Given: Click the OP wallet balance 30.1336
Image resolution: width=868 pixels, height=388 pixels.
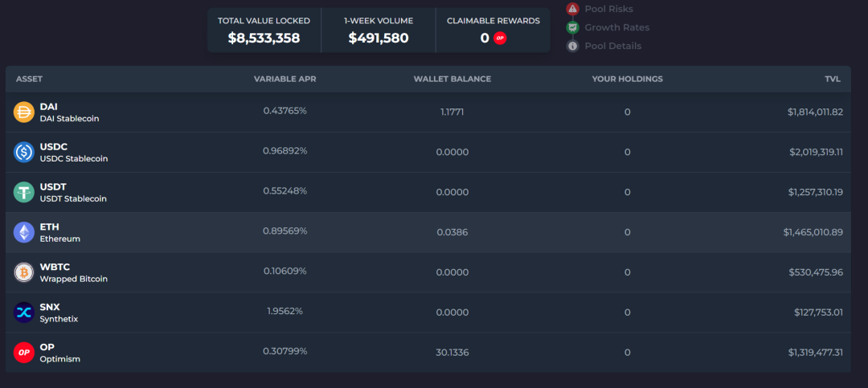Looking at the screenshot, I should [x=452, y=352].
